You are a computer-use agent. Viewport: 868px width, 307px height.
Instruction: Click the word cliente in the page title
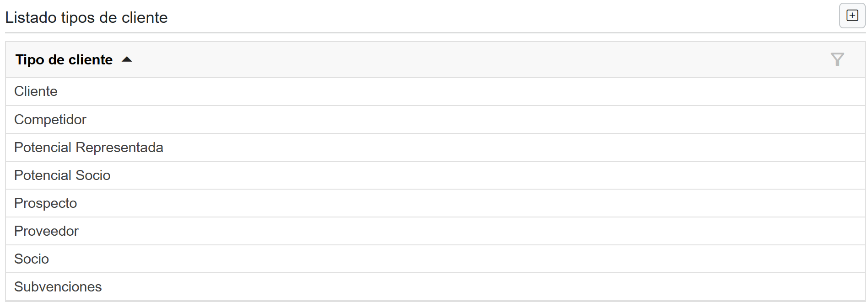click(x=145, y=17)
